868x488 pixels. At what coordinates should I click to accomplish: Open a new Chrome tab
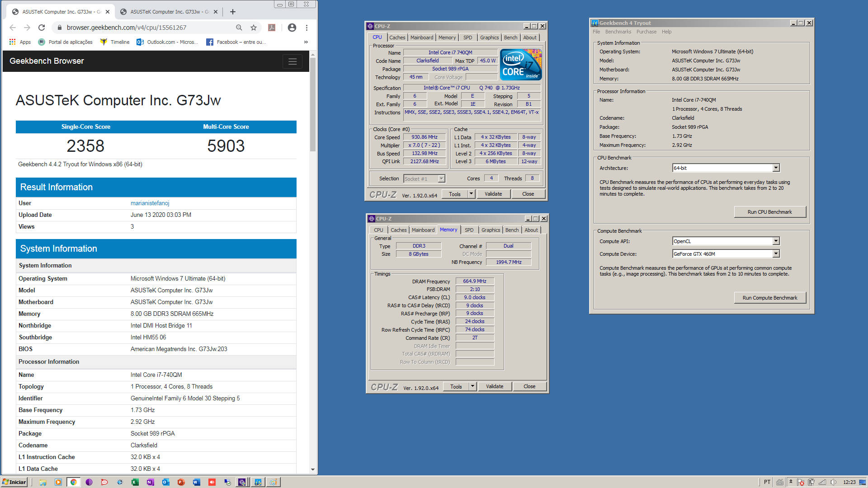(233, 12)
